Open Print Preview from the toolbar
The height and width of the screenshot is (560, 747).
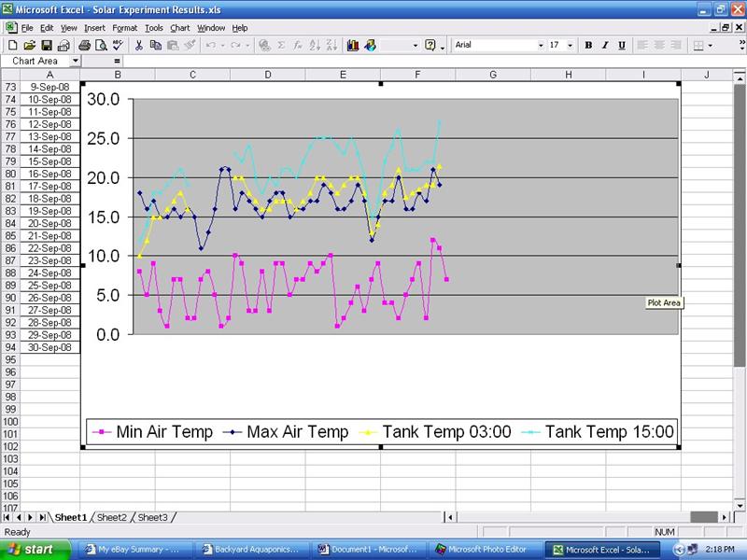pyautogui.click(x=100, y=44)
